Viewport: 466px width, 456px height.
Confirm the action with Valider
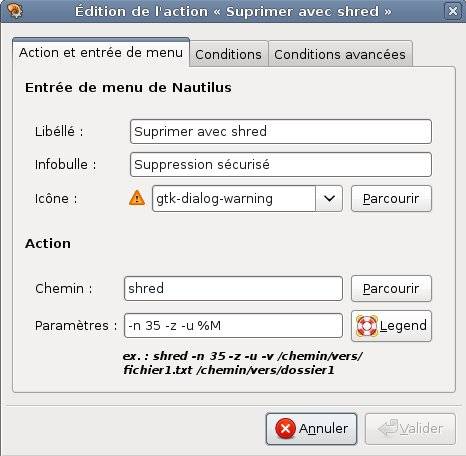click(410, 429)
